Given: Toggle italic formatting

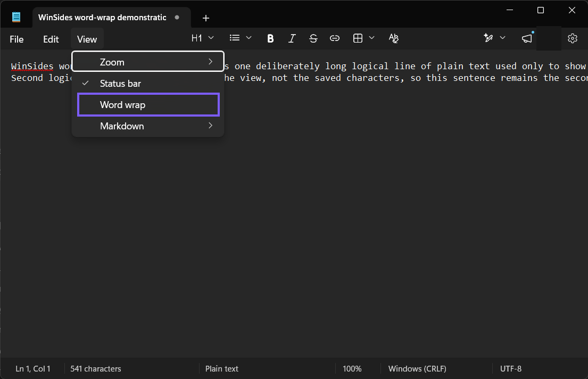Looking at the screenshot, I should (292, 38).
